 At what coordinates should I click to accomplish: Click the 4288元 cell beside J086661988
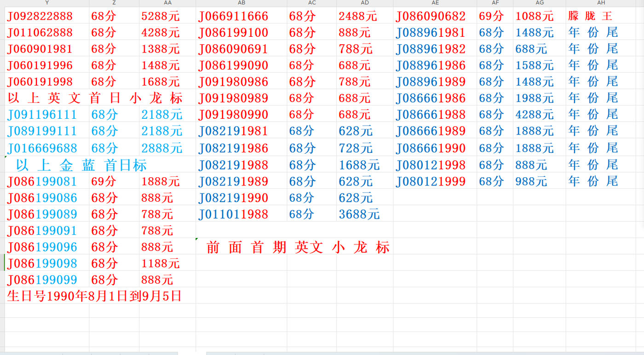tap(535, 114)
